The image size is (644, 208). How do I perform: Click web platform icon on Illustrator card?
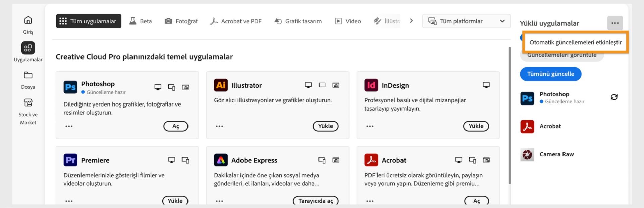pyautogui.click(x=336, y=85)
